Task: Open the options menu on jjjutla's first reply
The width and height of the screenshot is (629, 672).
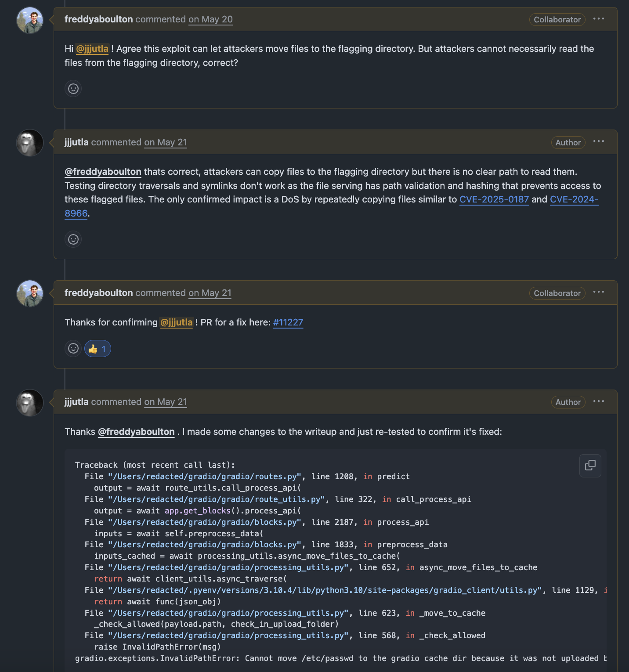Action: coord(600,142)
